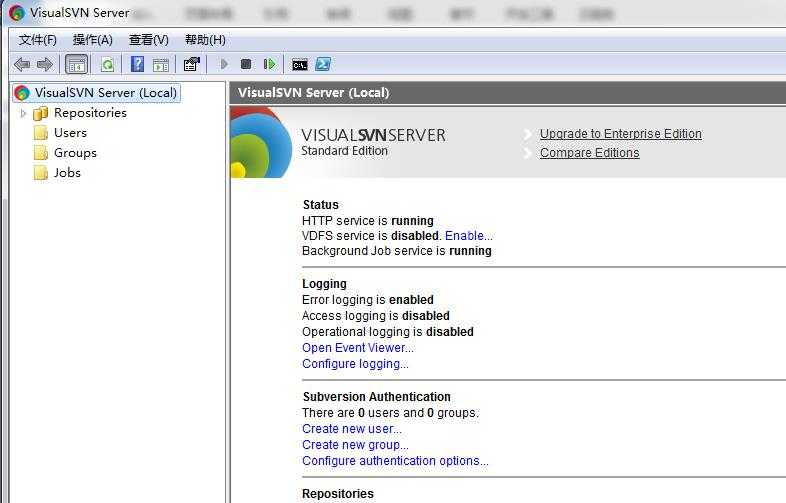Click the Back arrow toolbar icon
Viewport: 786px width, 503px height.
(22, 64)
